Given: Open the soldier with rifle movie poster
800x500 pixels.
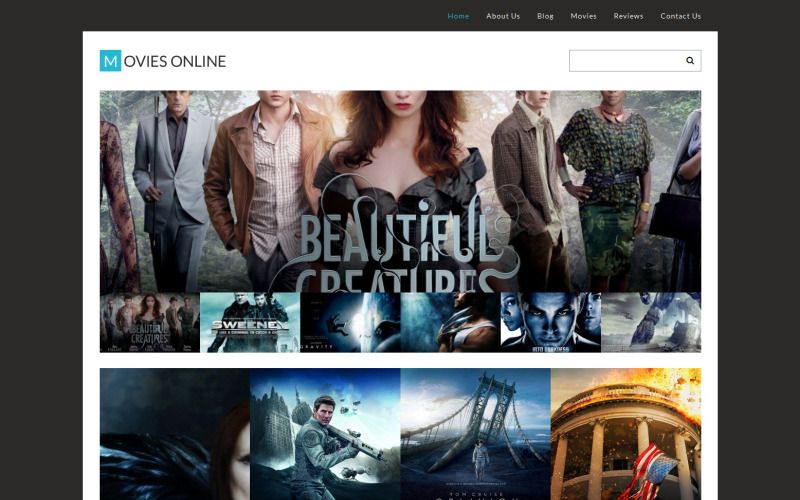Looking at the screenshot, I should (x=325, y=434).
